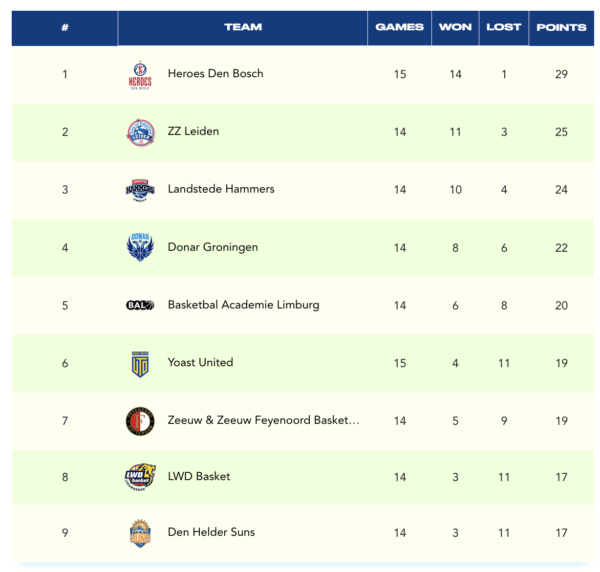Open the ZZ Leiden team link

tap(193, 132)
